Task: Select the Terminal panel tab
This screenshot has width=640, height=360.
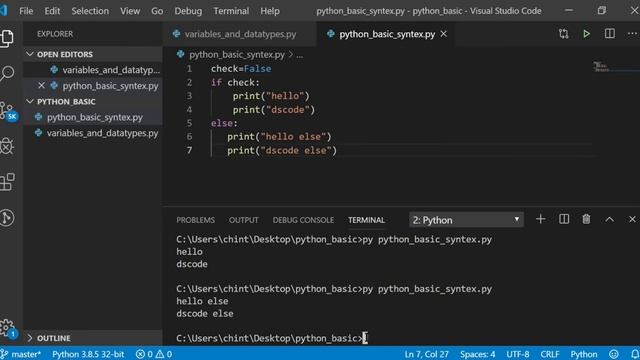Action: tap(367, 220)
